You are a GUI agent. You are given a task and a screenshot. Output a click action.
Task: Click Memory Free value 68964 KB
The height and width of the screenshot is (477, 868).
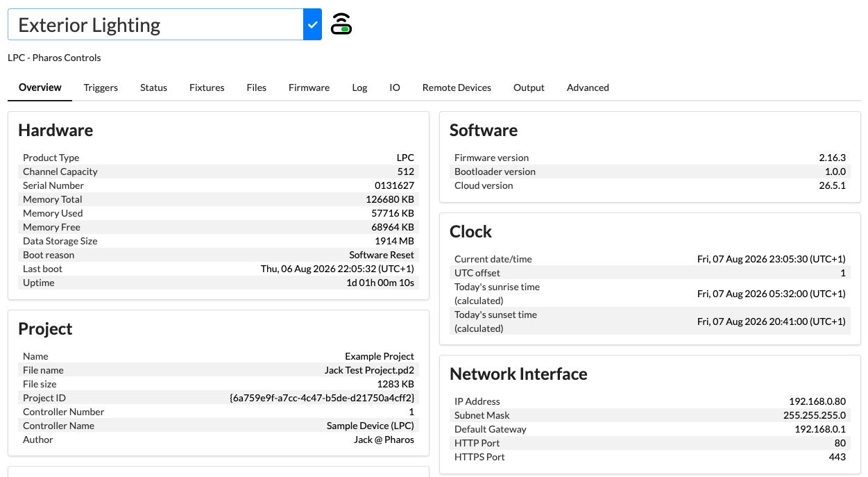click(x=393, y=227)
